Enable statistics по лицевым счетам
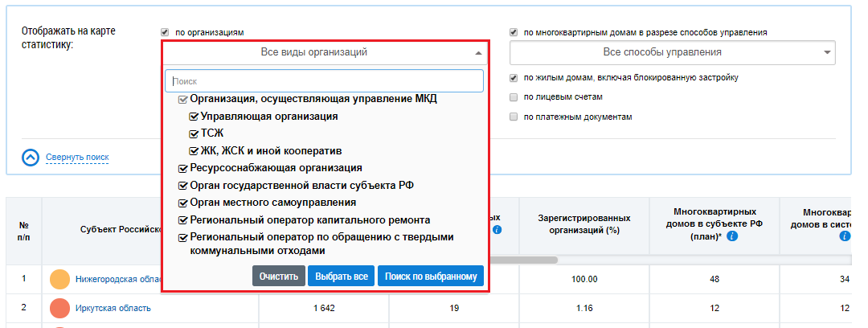This screenshot has width=868, height=328. [514, 97]
